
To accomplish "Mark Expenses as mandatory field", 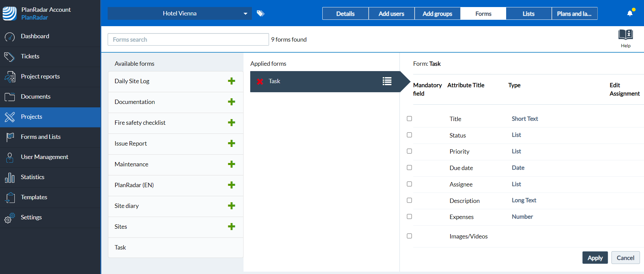I will point(409,217).
